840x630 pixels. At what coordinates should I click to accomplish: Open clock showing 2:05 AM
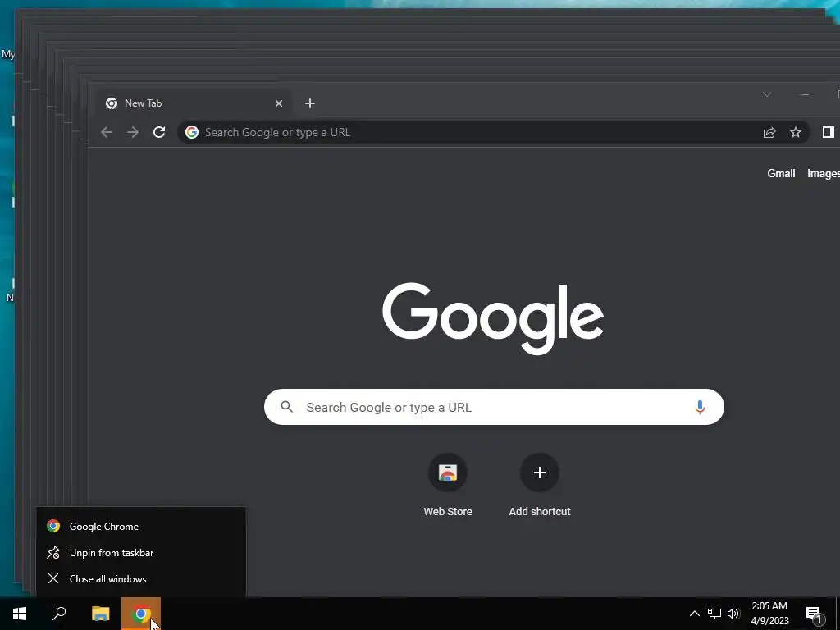[769, 614]
